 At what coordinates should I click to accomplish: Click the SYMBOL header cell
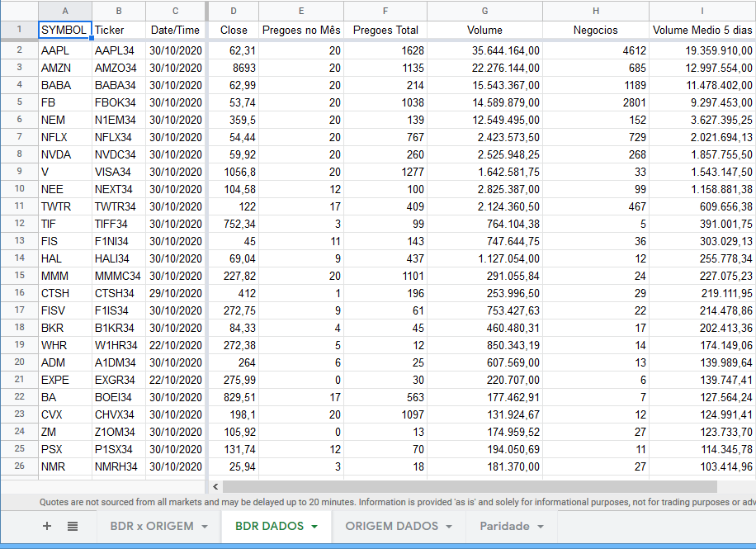[x=65, y=30]
